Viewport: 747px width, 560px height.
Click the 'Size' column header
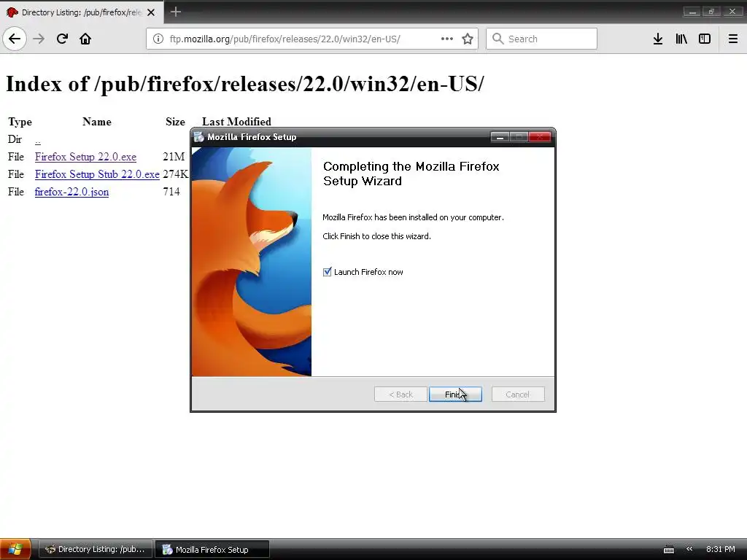175,122
